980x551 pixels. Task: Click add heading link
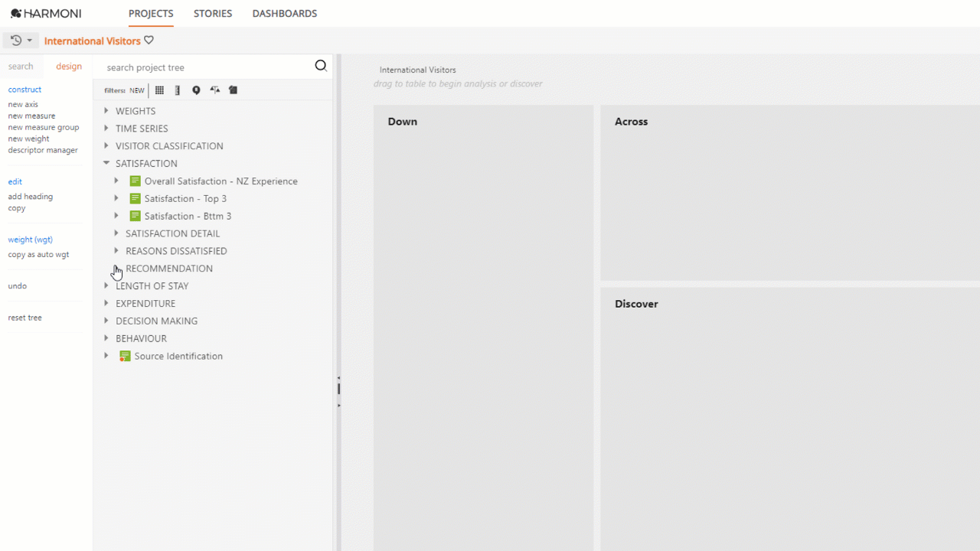point(31,197)
